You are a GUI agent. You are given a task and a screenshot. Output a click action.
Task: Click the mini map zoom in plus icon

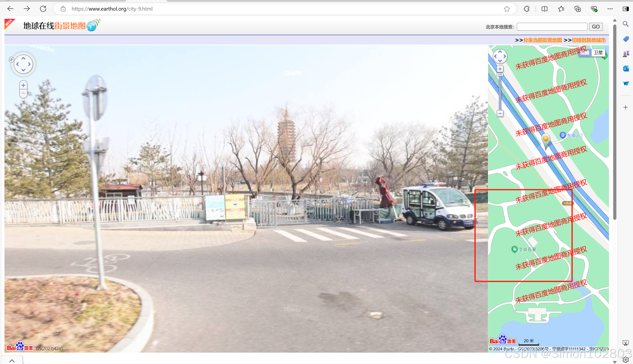click(x=500, y=69)
